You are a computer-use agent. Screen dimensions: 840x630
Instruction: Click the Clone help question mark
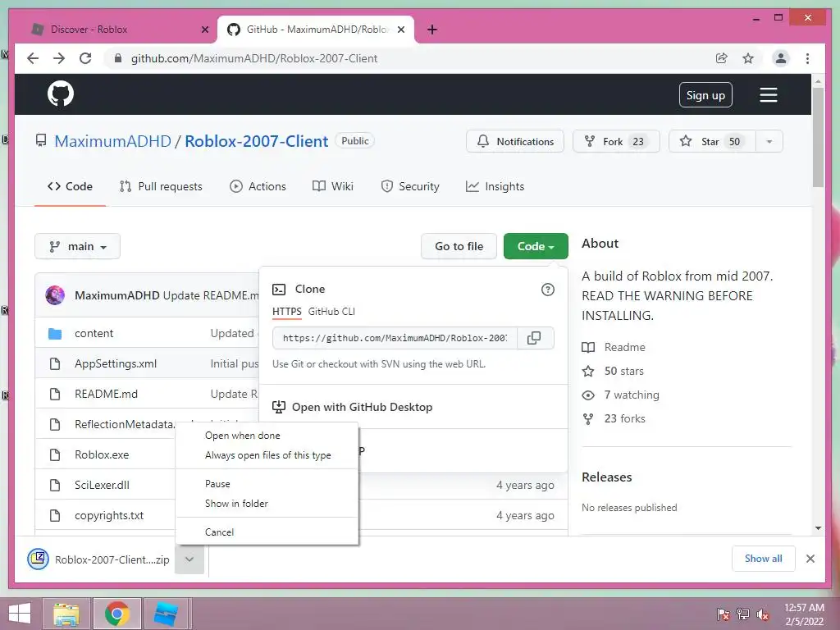[x=547, y=290]
